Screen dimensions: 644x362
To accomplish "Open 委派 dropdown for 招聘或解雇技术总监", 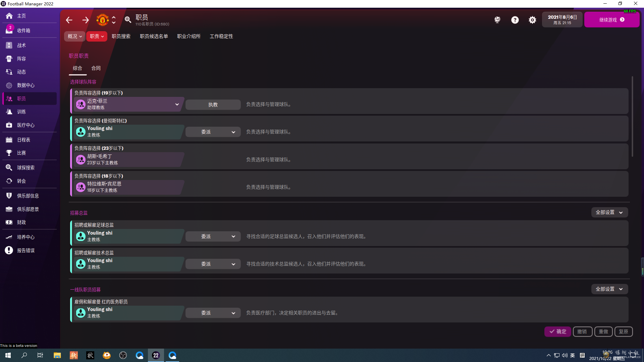I will pos(213,264).
